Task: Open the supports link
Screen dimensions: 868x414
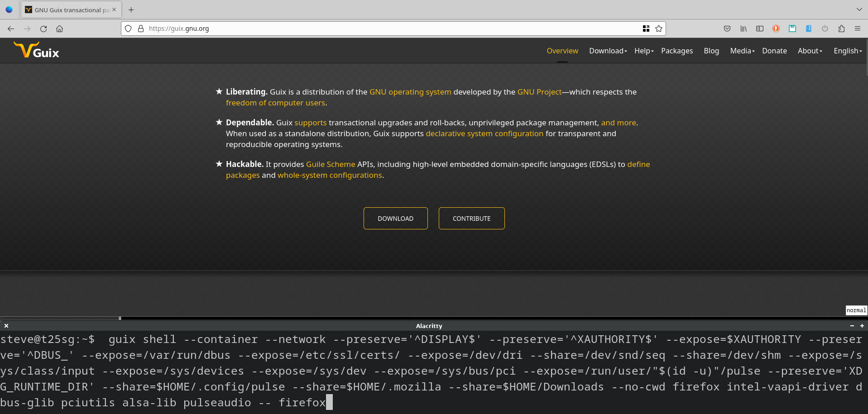Action: [310, 123]
